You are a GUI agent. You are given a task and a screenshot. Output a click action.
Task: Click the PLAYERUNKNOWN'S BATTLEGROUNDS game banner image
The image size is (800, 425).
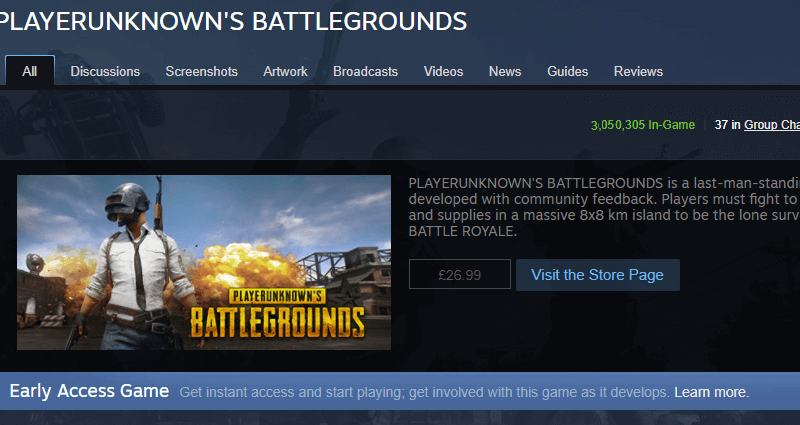coord(204,262)
